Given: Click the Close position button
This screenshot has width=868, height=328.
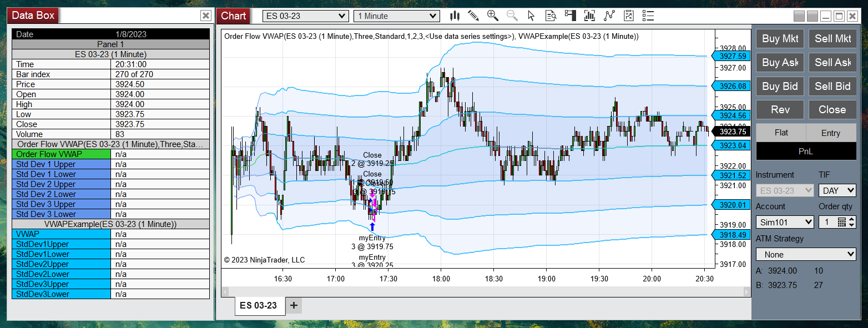Looking at the screenshot, I should click(x=832, y=109).
